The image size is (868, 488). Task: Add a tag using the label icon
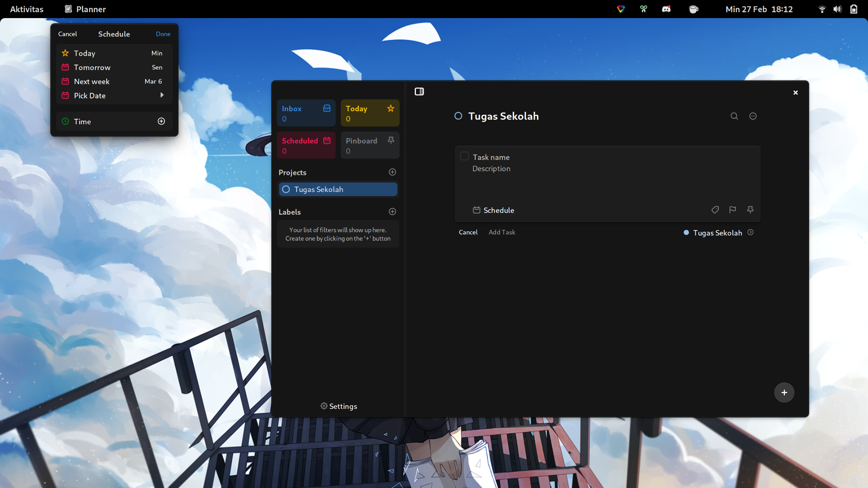coord(715,210)
